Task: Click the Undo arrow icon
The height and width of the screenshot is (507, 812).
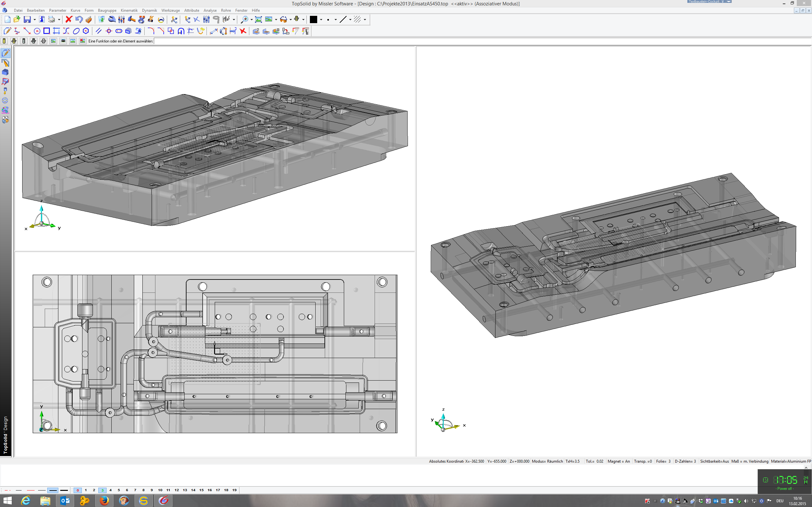Action: coord(79,19)
